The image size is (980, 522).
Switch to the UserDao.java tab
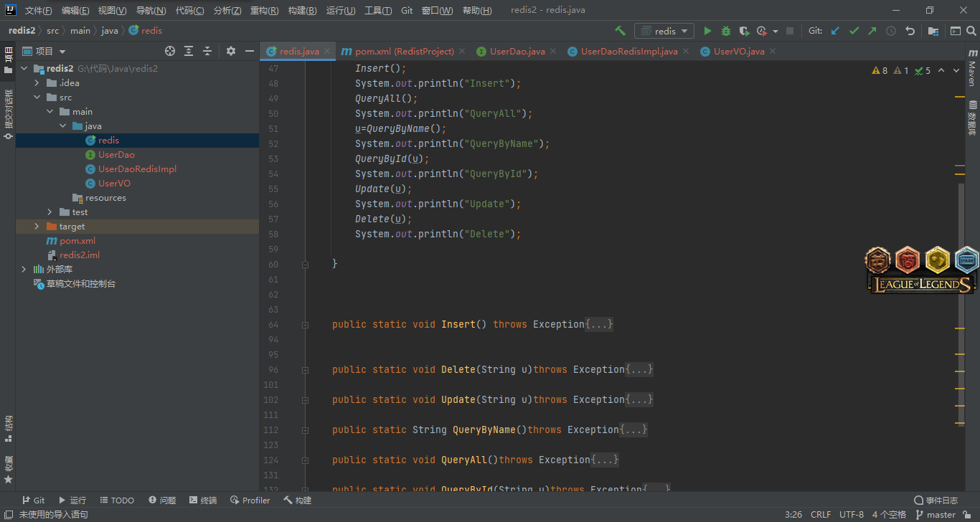517,52
